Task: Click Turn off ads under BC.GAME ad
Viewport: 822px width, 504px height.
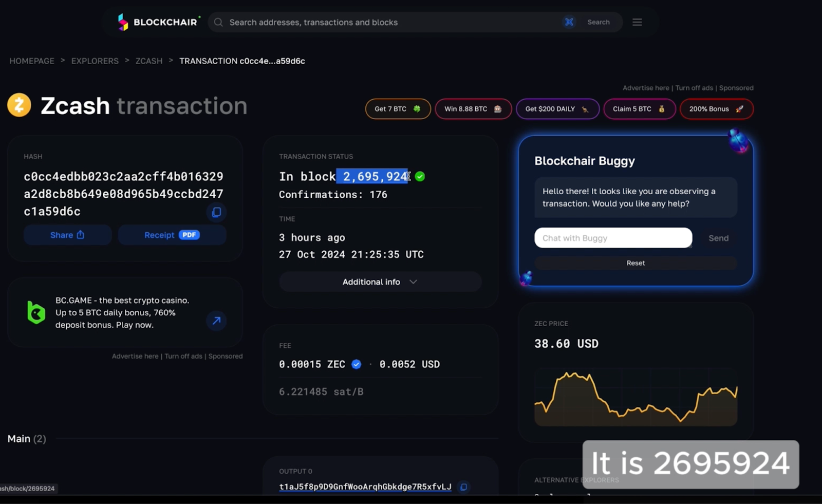Action: point(183,356)
